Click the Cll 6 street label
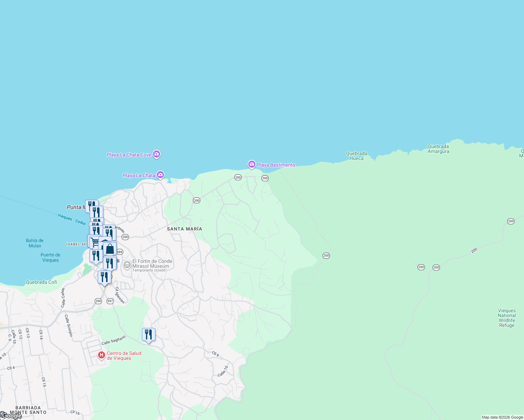 pyautogui.click(x=215, y=354)
